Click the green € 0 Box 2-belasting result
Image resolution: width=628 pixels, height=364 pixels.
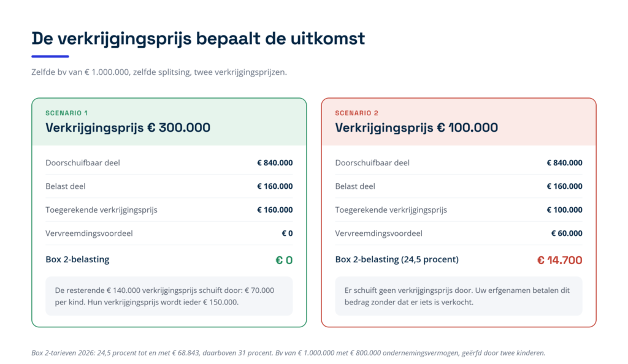coord(284,260)
